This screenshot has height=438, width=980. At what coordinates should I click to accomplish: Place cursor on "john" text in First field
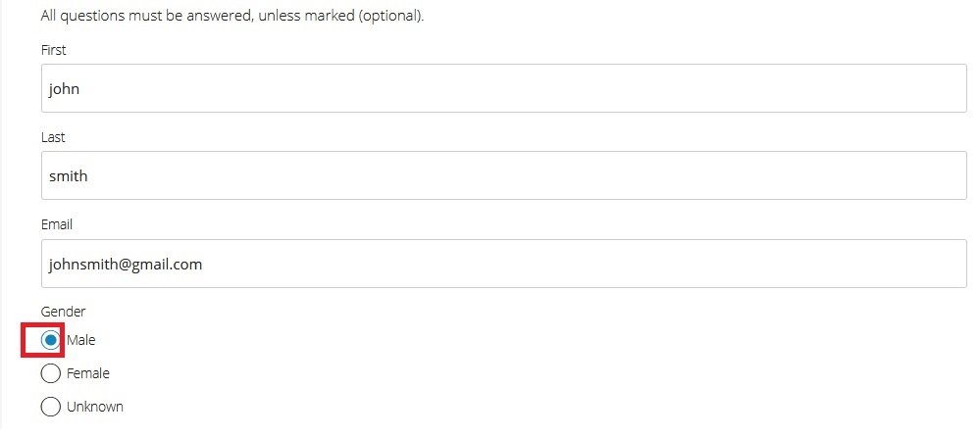[64, 89]
